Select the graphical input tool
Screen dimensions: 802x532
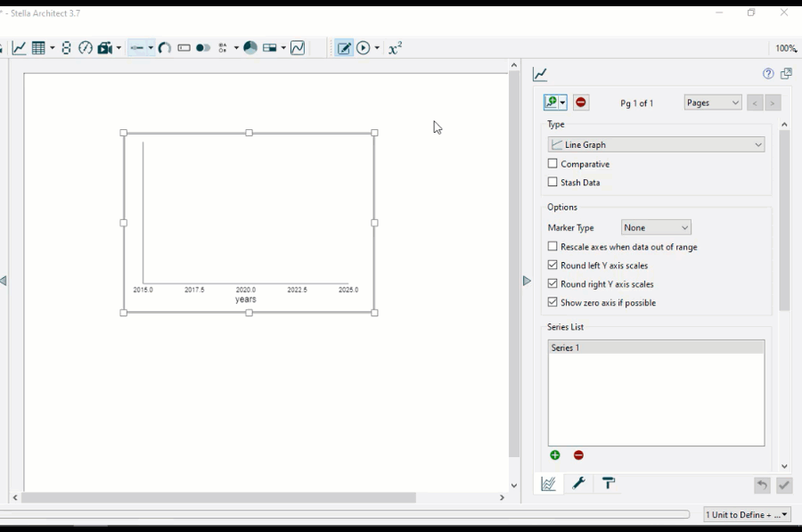click(298, 48)
